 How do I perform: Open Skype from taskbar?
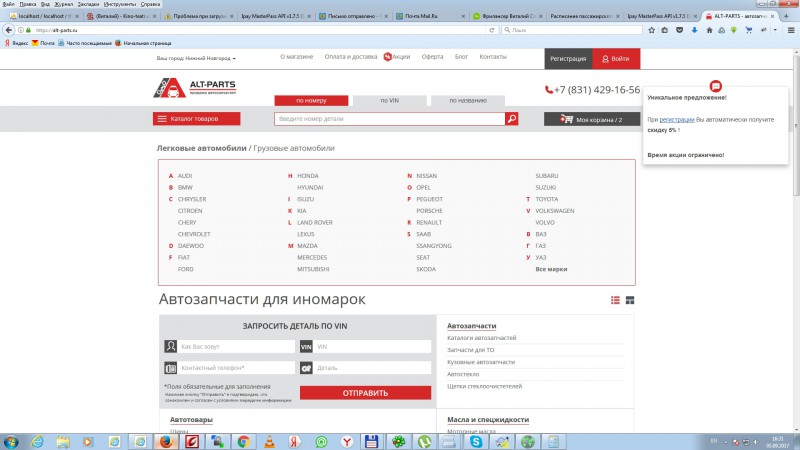click(476, 442)
